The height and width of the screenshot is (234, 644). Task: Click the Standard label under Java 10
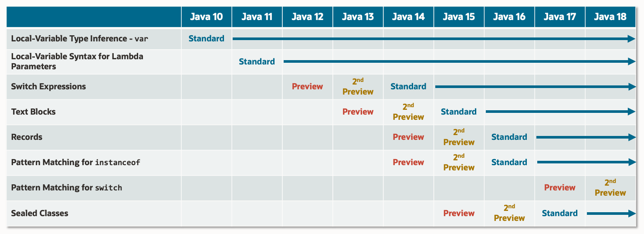207,38
